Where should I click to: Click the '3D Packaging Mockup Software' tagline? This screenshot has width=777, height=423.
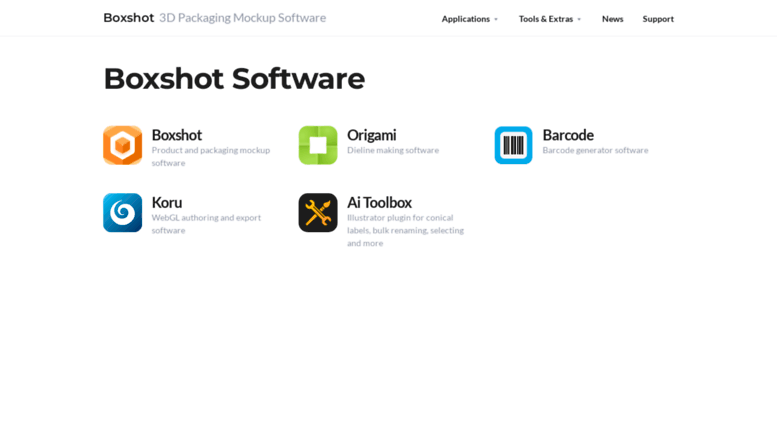243,18
